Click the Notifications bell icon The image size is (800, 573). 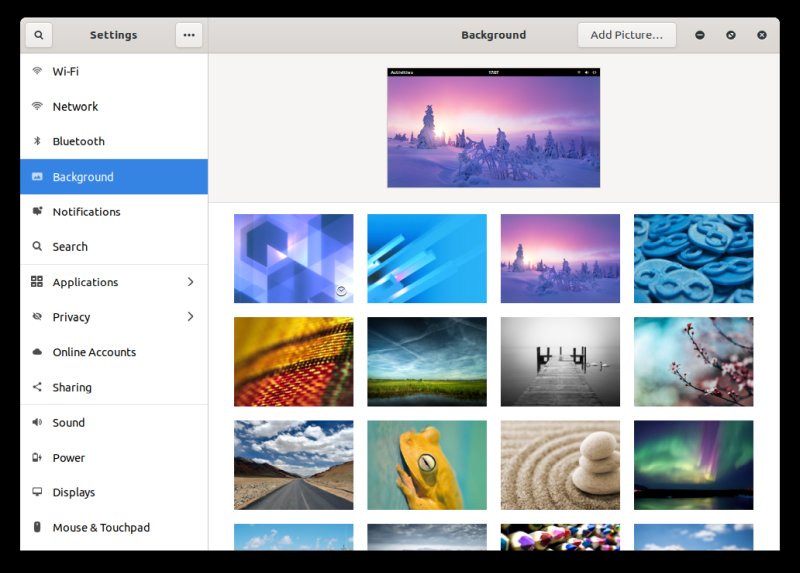click(37, 212)
